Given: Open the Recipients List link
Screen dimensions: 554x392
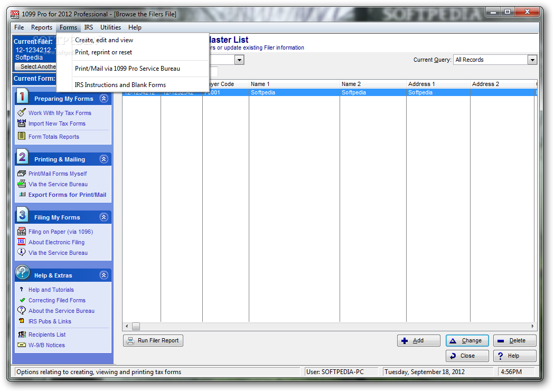Looking at the screenshot, I should 47,334.
